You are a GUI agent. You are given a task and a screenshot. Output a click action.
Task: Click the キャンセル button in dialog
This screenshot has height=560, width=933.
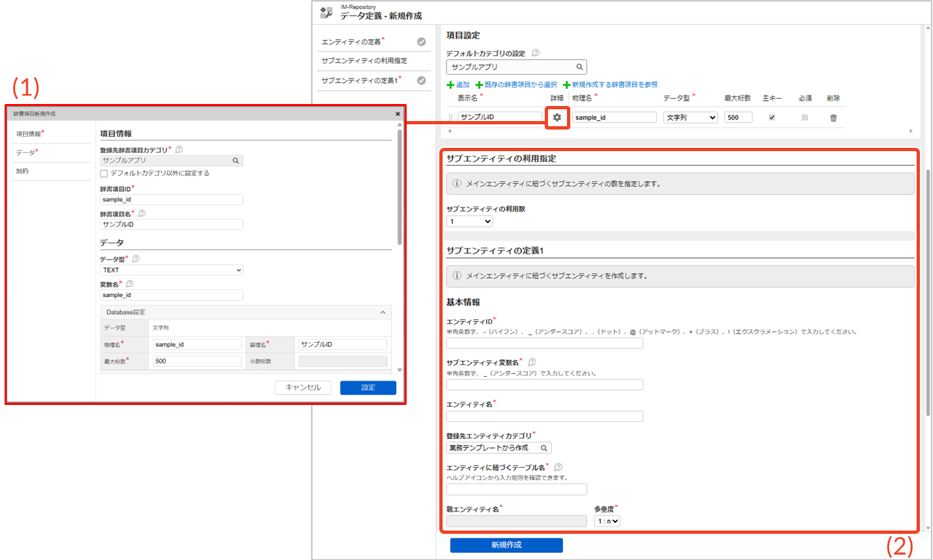tap(302, 387)
